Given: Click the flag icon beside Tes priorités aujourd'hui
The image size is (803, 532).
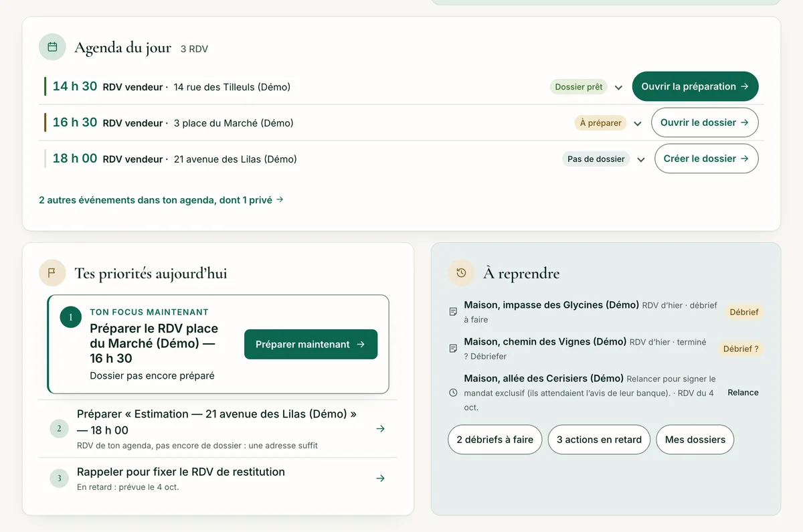Looking at the screenshot, I should (52, 272).
